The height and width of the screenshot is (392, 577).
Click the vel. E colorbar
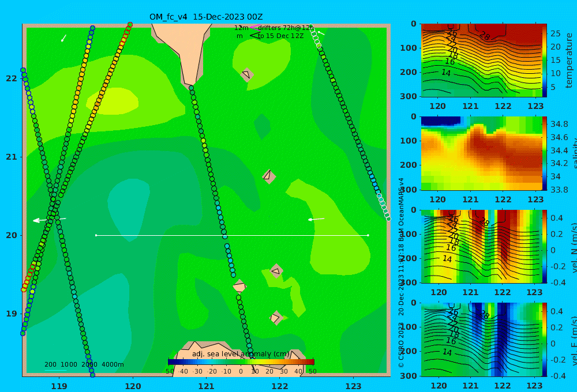point(545,340)
